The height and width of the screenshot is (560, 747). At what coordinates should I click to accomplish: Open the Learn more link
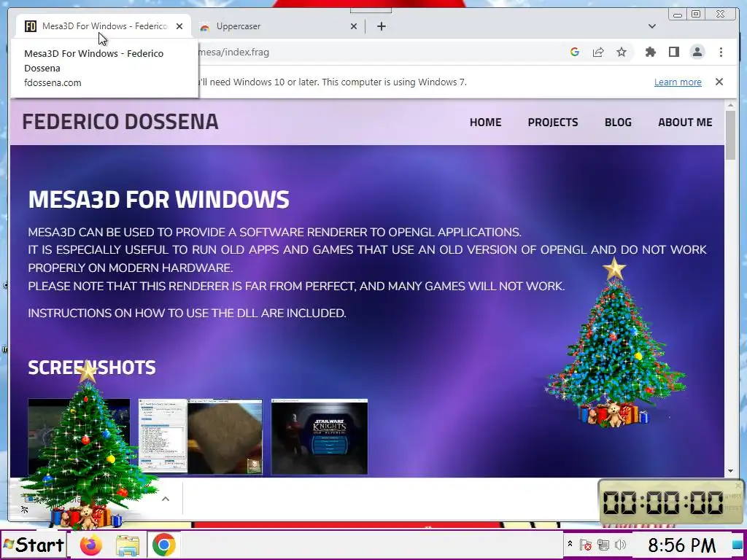(678, 82)
